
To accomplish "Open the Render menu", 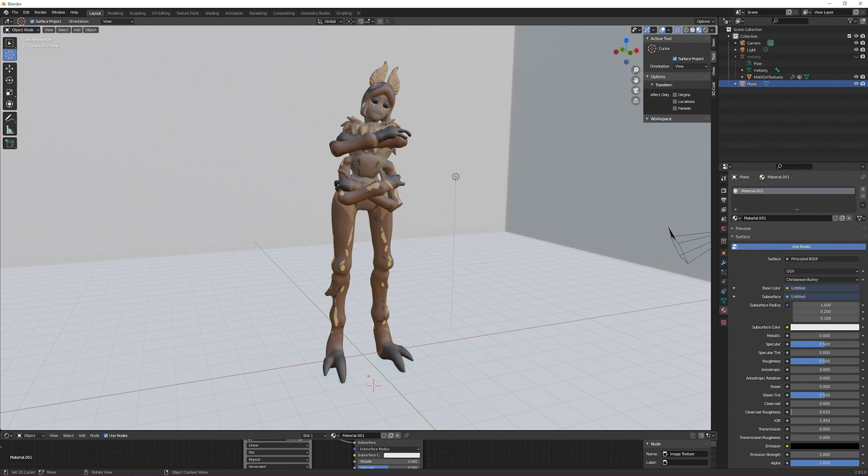I will 40,13.
